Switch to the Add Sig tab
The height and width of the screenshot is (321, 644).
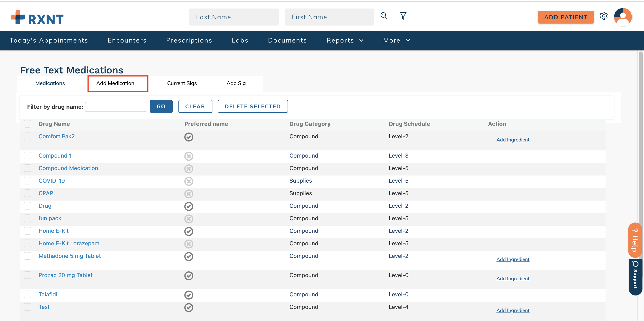click(236, 83)
